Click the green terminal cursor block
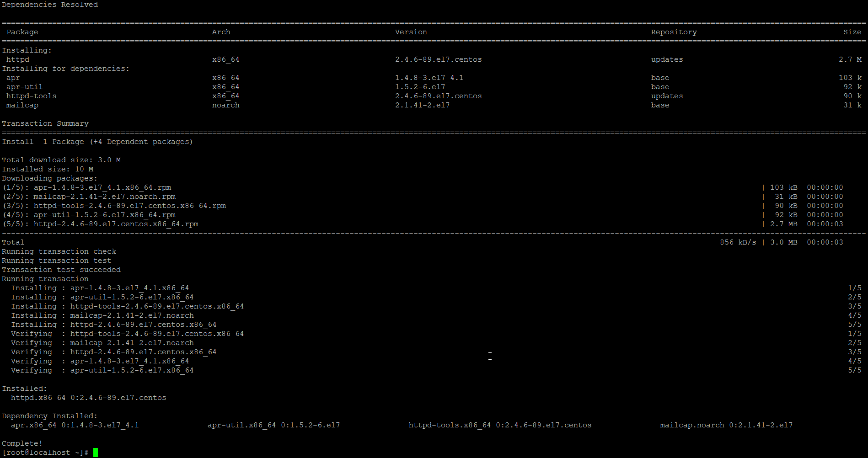This screenshot has height=458, width=868. click(x=96, y=453)
